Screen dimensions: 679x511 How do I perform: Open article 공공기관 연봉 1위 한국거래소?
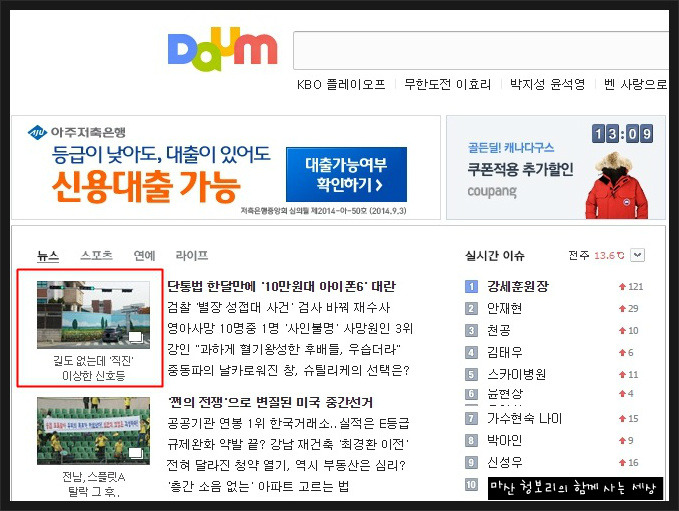coord(288,423)
